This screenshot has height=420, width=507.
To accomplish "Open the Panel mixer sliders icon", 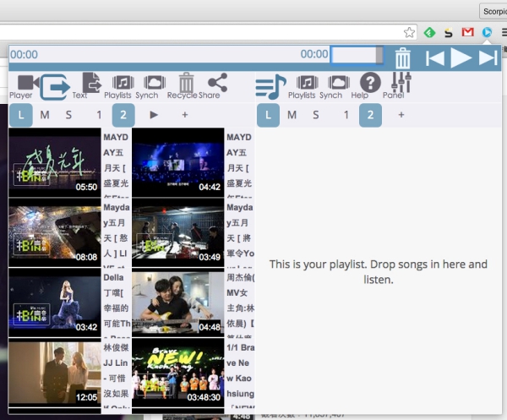I will (x=400, y=84).
